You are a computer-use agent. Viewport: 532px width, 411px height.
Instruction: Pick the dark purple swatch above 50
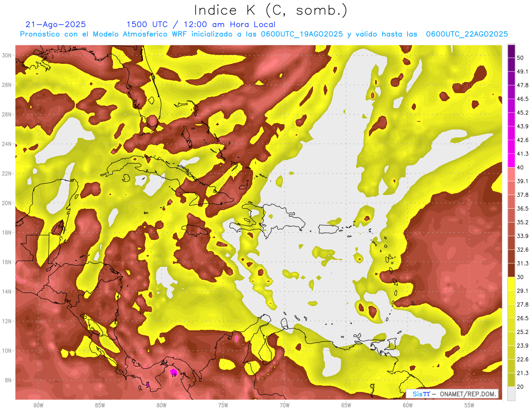tap(511, 51)
